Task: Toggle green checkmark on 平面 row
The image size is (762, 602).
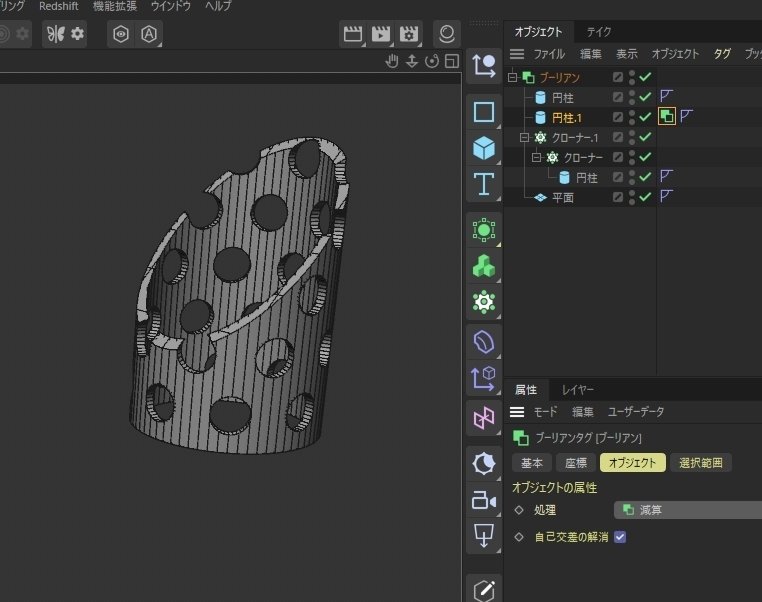Action: [x=645, y=197]
